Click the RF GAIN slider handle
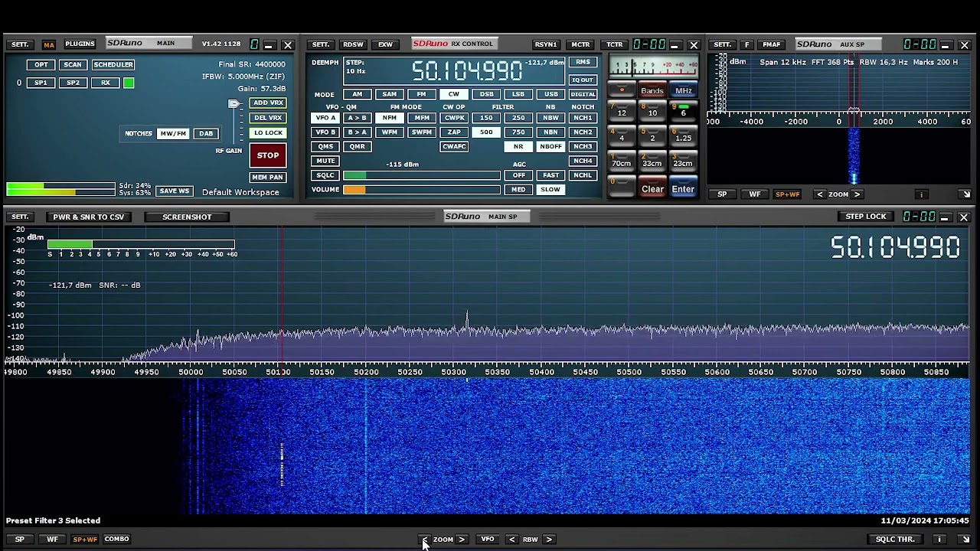The width and height of the screenshot is (980, 551). pyautogui.click(x=234, y=103)
